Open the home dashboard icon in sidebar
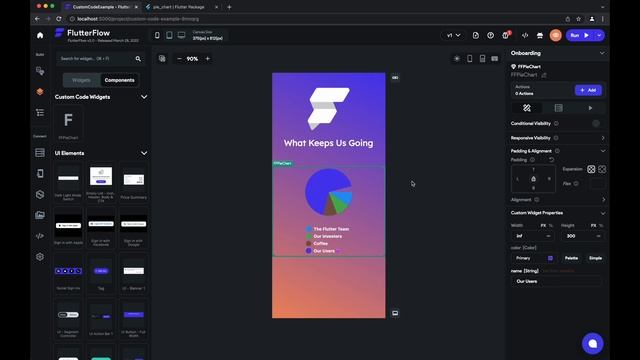The height and width of the screenshot is (360, 640). [x=40, y=36]
